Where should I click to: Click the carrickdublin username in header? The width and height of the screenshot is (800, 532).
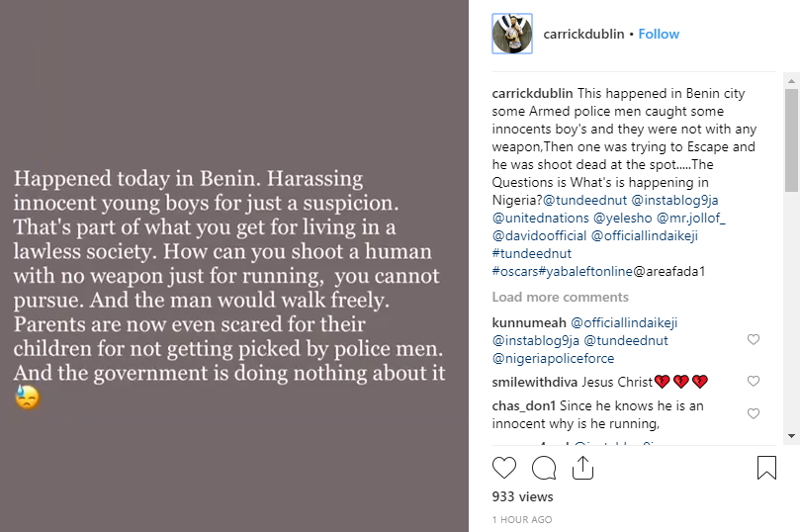[583, 34]
